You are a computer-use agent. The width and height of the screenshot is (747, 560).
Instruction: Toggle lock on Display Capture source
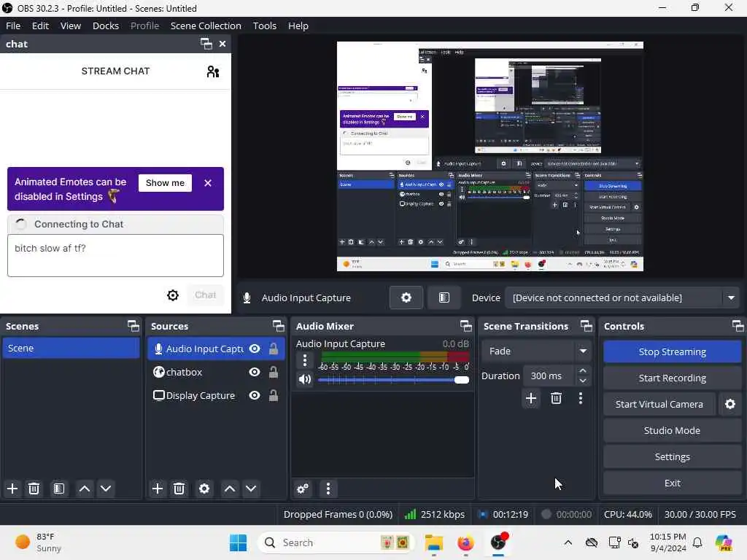(274, 395)
